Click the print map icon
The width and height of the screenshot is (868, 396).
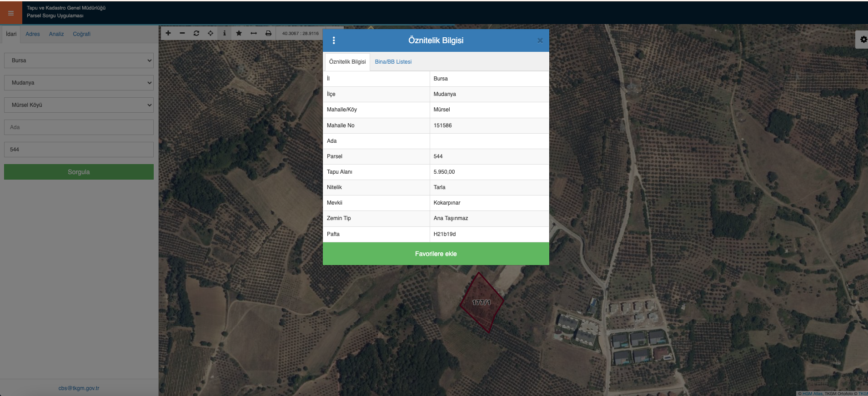pyautogui.click(x=268, y=33)
